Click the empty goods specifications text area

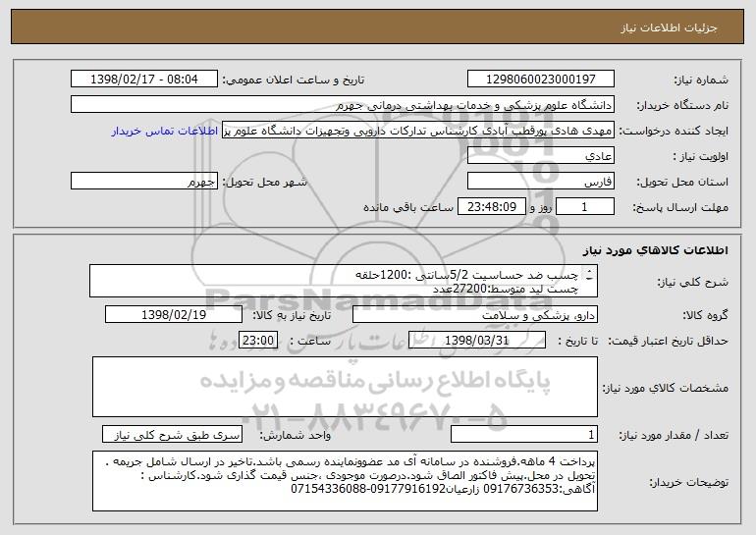(345, 387)
